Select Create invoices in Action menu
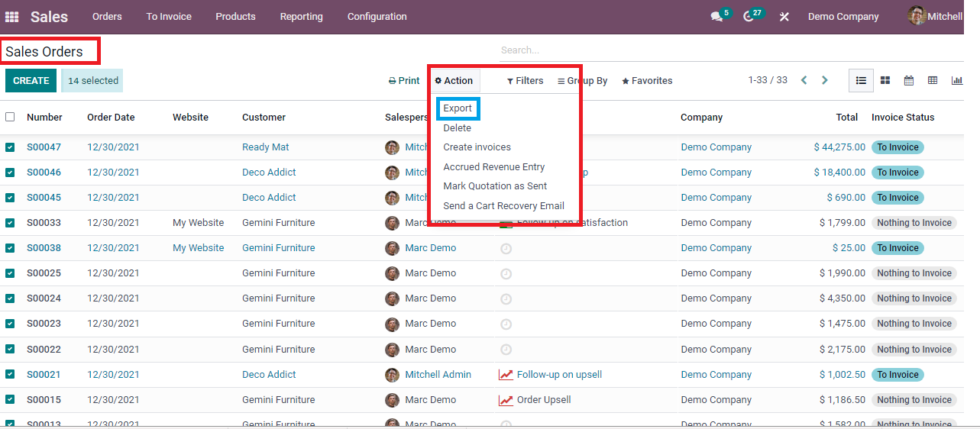This screenshot has height=429, width=980. [477, 147]
